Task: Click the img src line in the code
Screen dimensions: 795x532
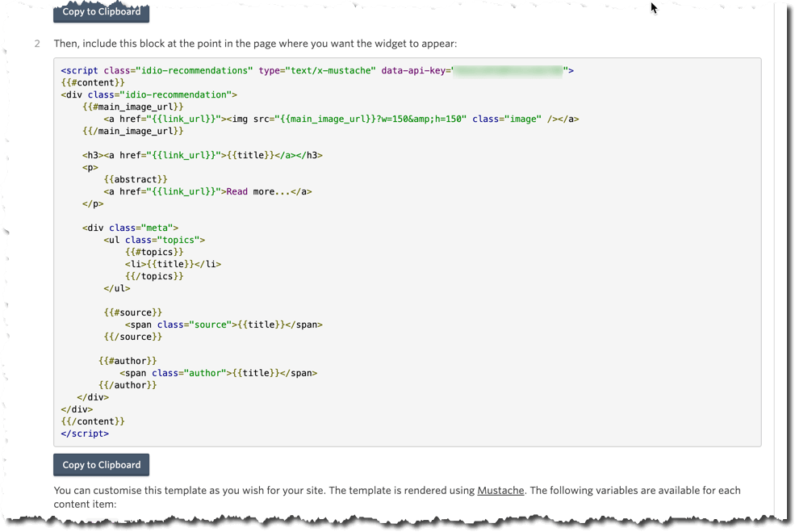Action: coord(341,119)
